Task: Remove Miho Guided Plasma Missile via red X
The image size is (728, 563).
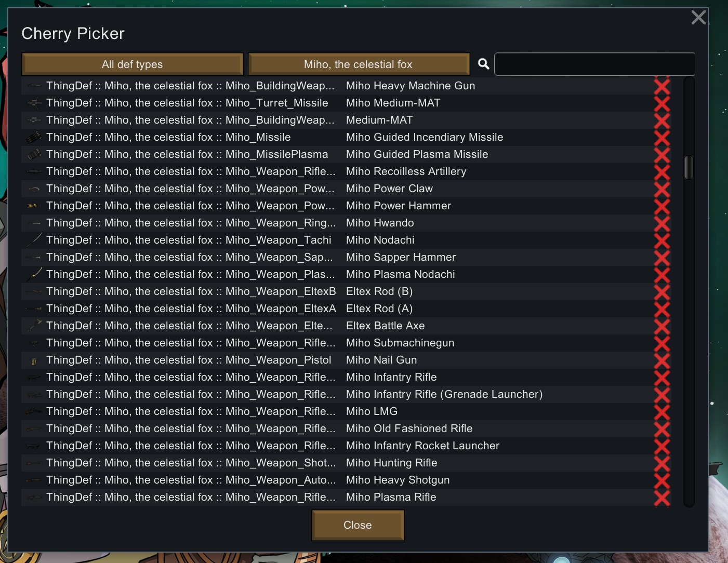Action: [x=661, y=154]
